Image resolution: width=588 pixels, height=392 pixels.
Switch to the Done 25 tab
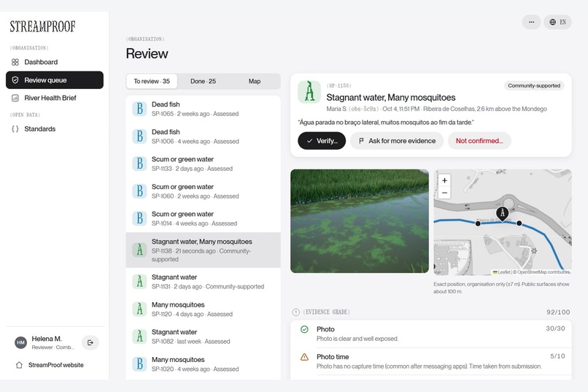coord(203,82)
